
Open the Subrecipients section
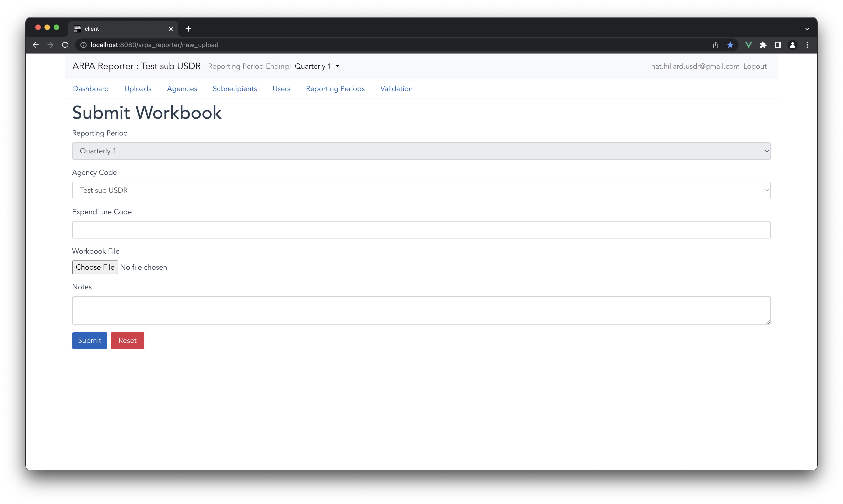235,89
